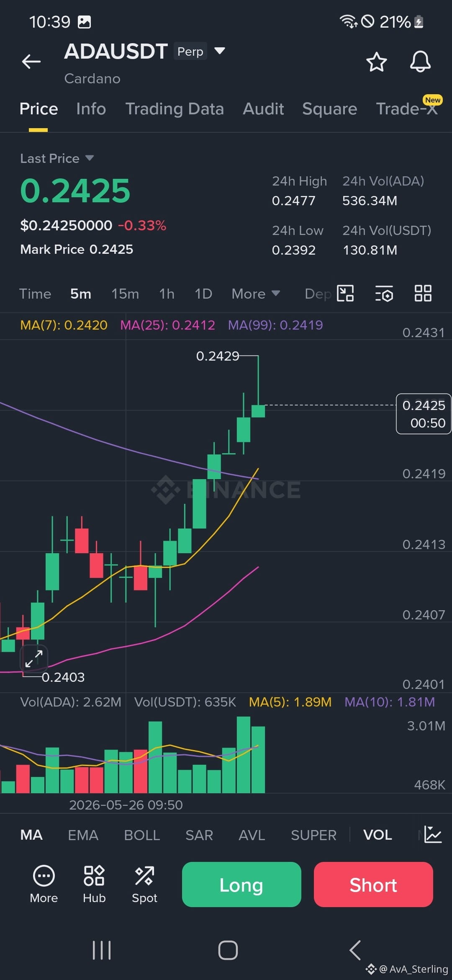Switch to the Trading Data tab
The height and width of the screenshot is (980, 452).
175,109
